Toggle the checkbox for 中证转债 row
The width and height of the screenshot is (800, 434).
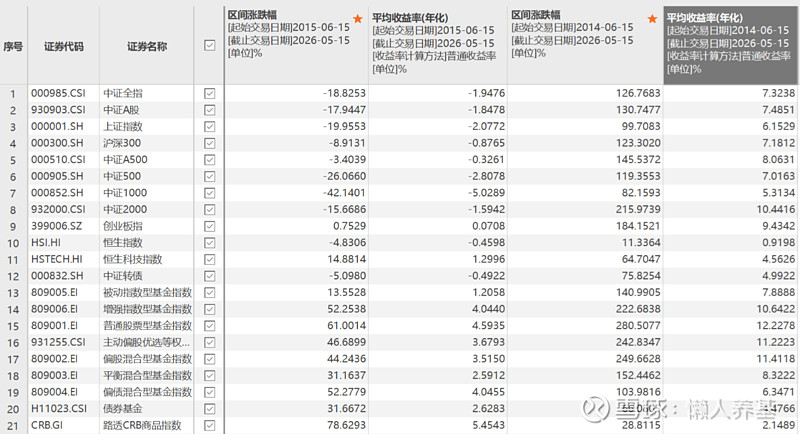point(209,276)
